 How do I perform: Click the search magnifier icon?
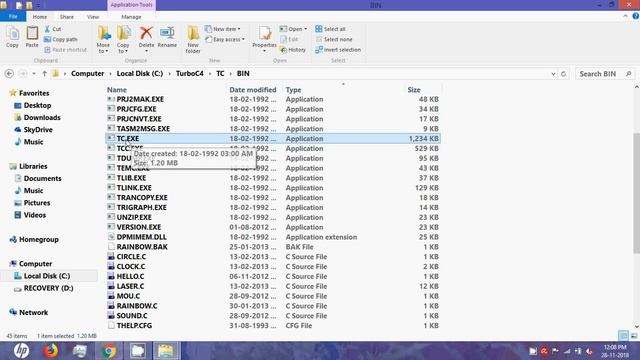coord(629,74)
